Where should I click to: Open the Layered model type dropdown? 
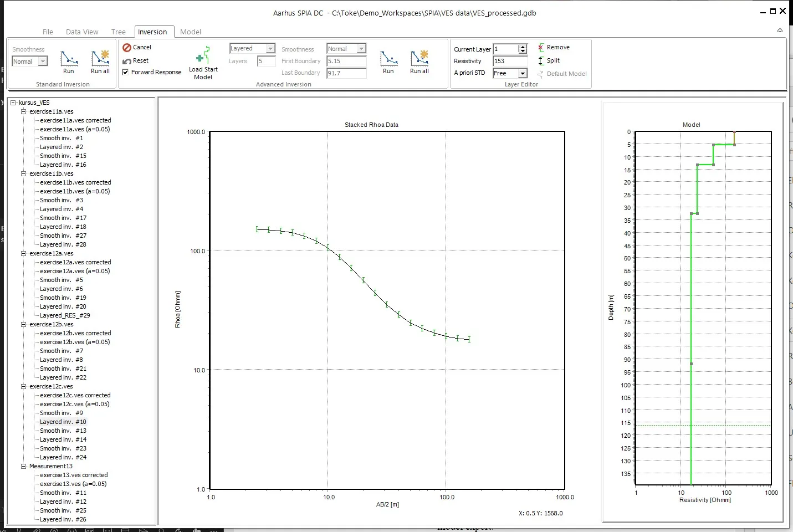pyautogui.click(x=270, y=49)
